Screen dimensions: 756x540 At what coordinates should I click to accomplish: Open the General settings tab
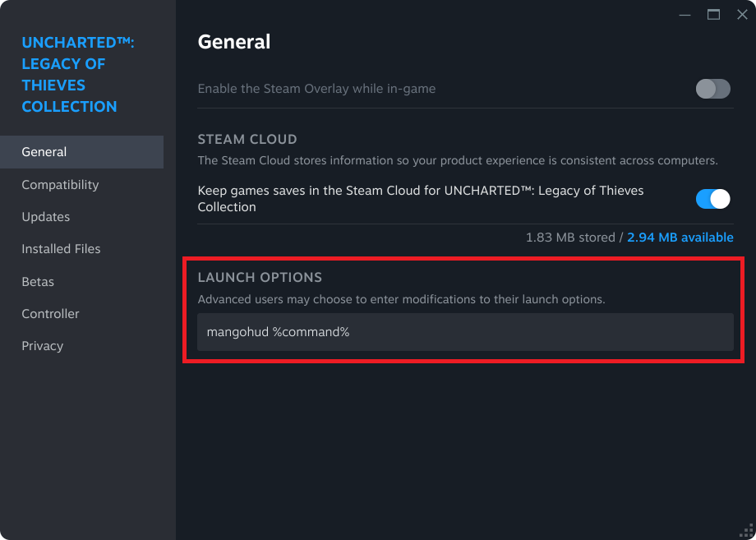click(x=81, y=152)
